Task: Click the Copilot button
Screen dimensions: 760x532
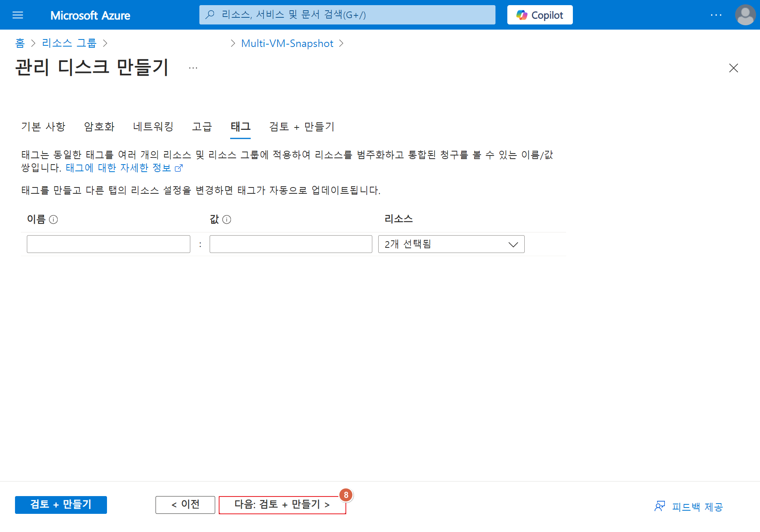Action: click(540, 15)
